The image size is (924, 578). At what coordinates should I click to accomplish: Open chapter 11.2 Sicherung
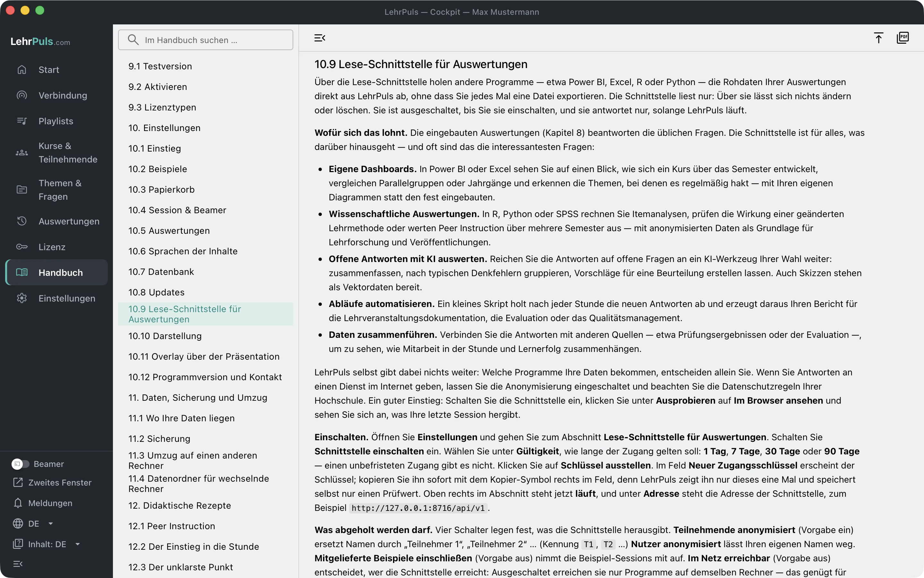(205, 438)
